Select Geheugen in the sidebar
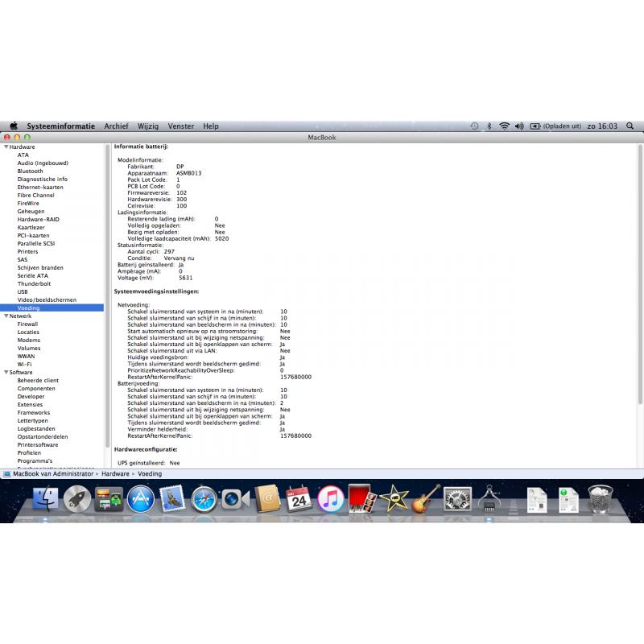 click(31, 211)
